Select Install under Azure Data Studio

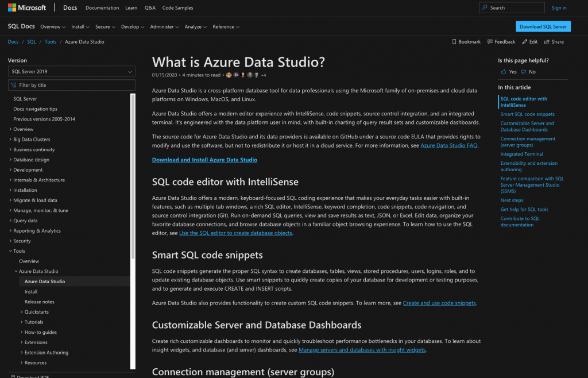pyautogui.click(x=31, y=291)
